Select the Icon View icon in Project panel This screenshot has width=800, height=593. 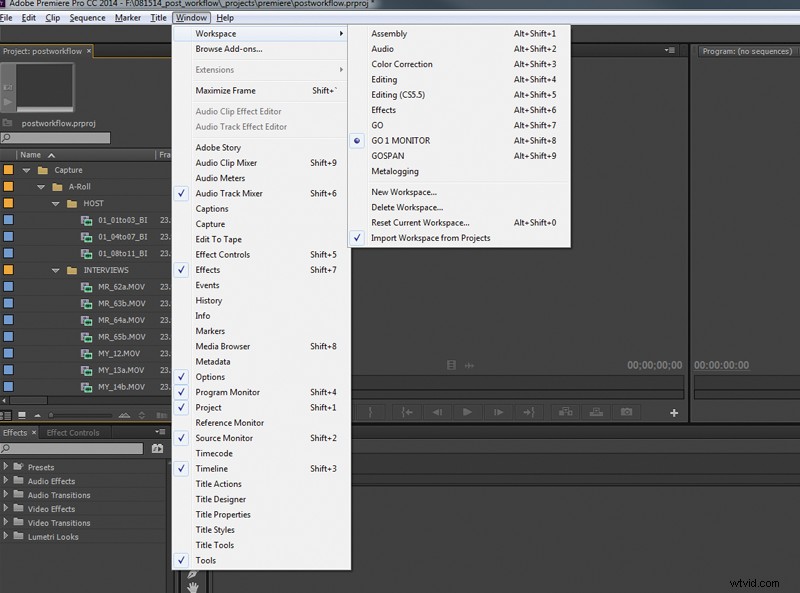coord(21,414)
